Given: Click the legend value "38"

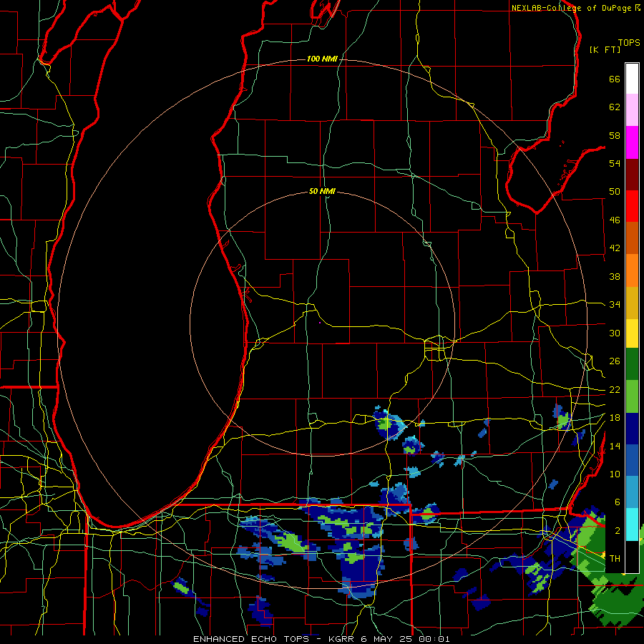Looking at the screenshot, I should tap(615, 276).
